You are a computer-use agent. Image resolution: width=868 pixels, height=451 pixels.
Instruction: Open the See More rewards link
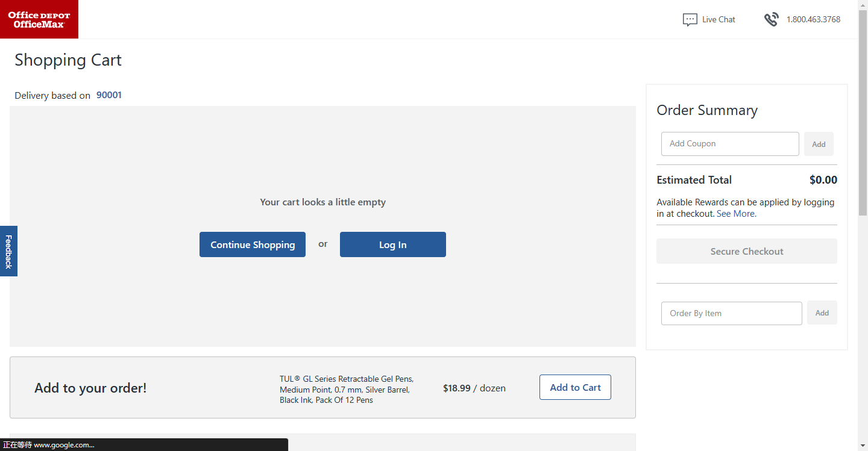point(737,214)
